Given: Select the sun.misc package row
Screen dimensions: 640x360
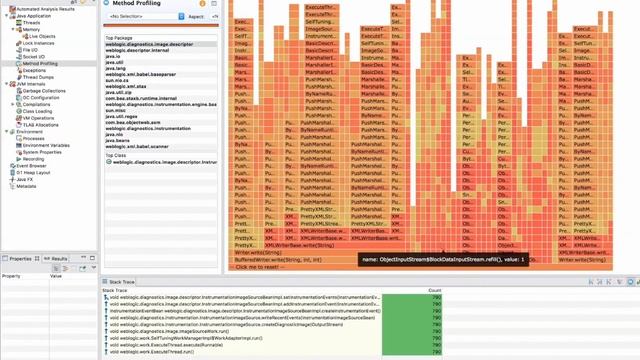Looking at the screenshot, I should 161,110.
